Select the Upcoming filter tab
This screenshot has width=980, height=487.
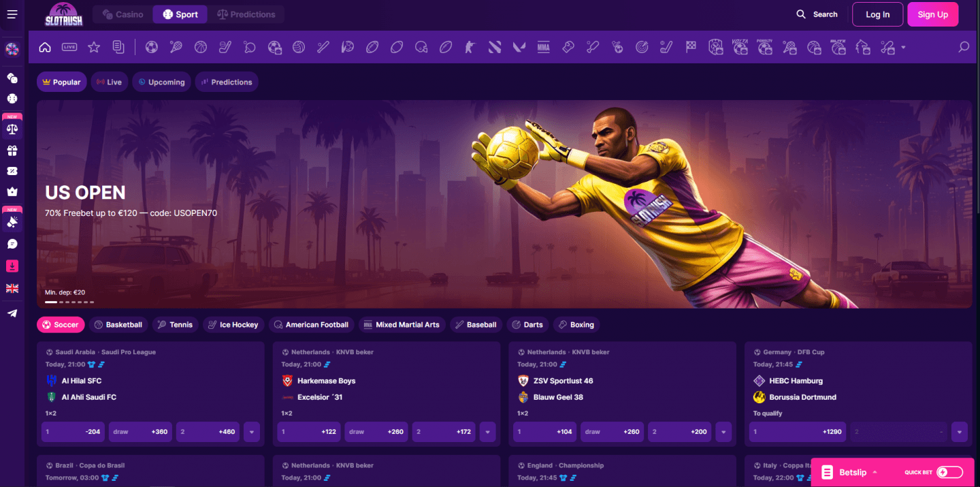coord(161,82)
